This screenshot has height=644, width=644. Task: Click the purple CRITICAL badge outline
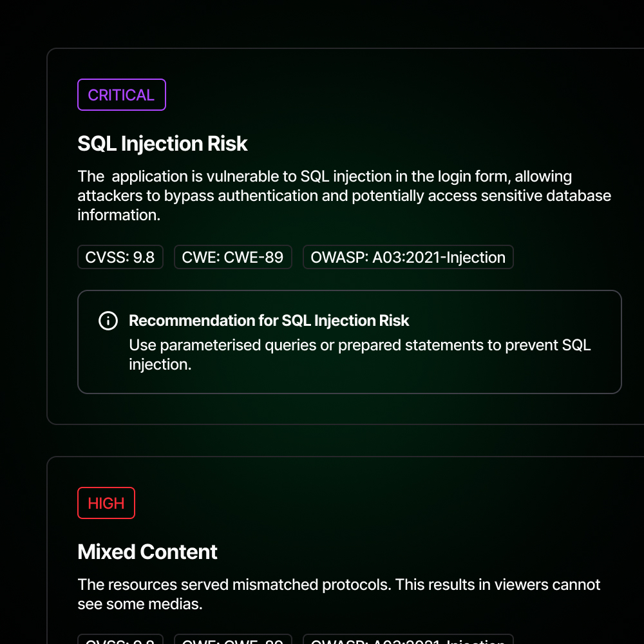tap(121, 95)
